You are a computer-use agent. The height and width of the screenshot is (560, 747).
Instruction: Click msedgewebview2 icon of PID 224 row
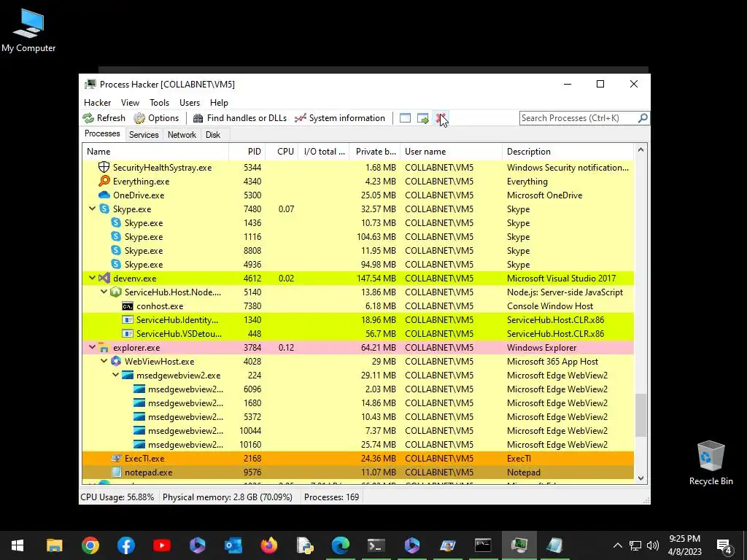tap(127, 376)
